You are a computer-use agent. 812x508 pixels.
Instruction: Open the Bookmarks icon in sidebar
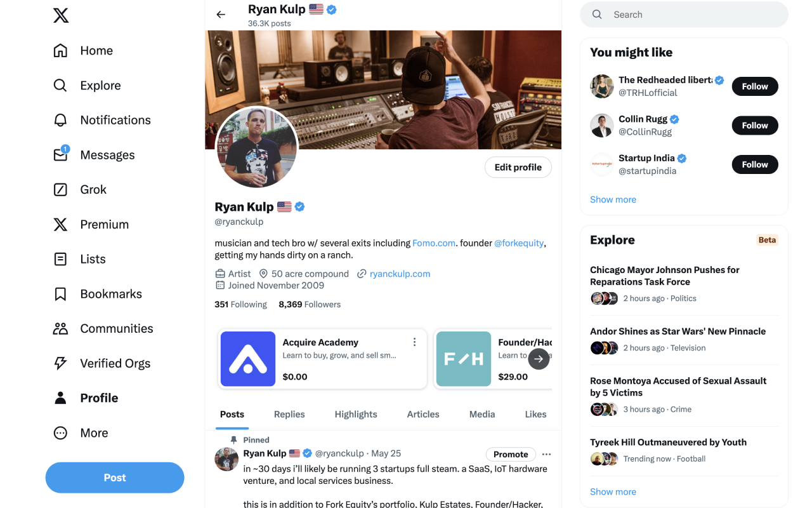[x=60, y=293]
